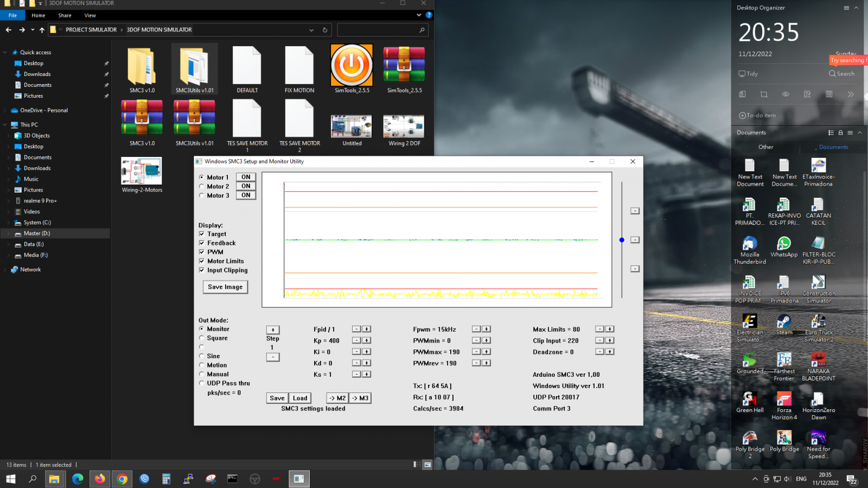This screenshot has width=868, height=488.
Task: Collapse the Documents organizer panel
Action: [x=859, y=132]
